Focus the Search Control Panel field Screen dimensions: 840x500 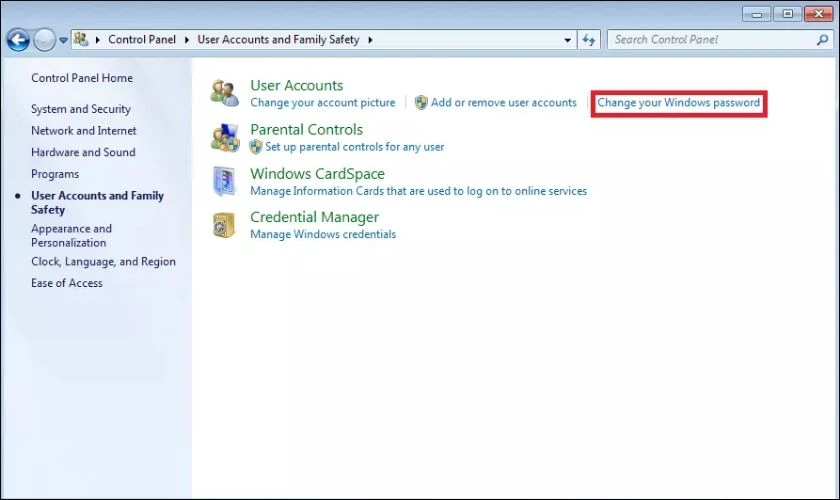(720, 40)
